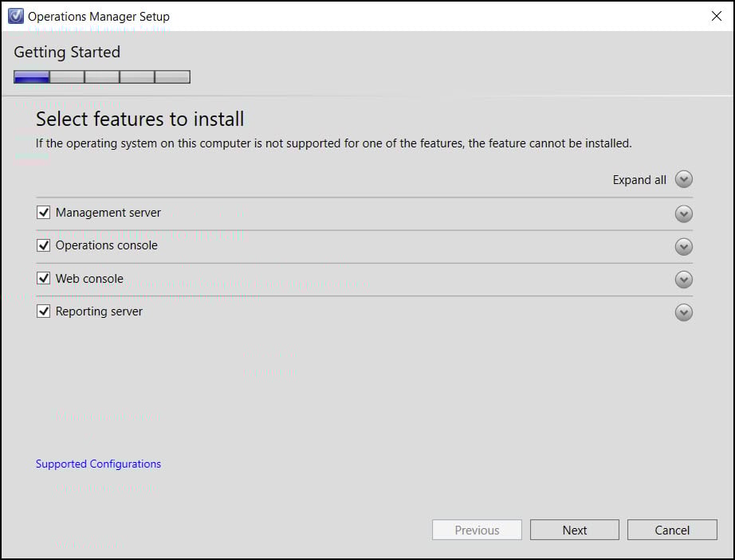Click the Operations Manager Setup app icon

15,16
